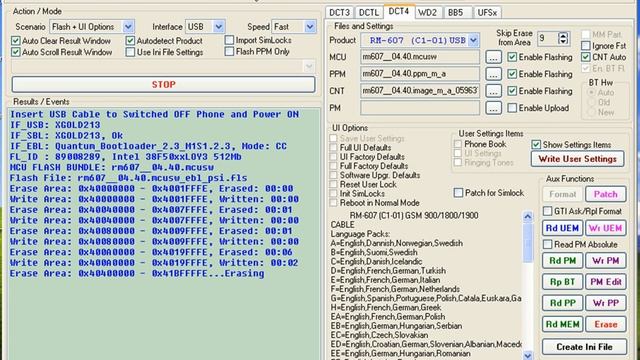Click the Create Ini File button
Image resolution: width=640 pixels, height=360 pixels.
584,347
